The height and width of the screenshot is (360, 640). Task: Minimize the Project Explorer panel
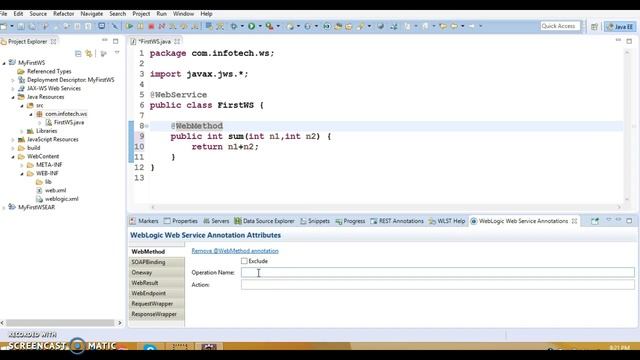click(105, 41)
